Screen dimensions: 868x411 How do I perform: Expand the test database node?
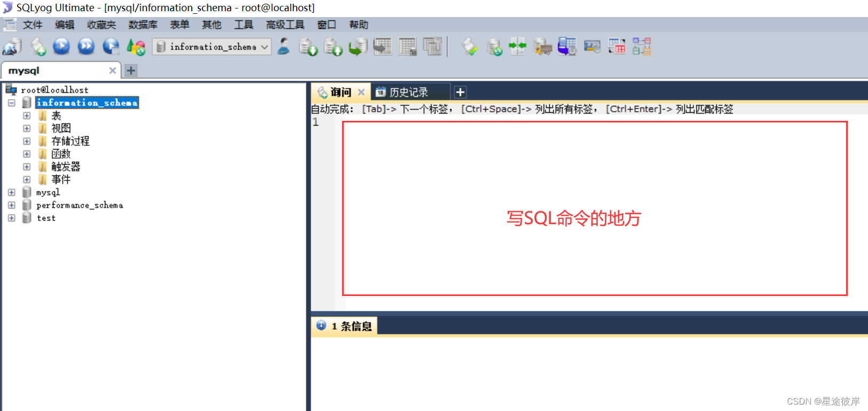12,218
